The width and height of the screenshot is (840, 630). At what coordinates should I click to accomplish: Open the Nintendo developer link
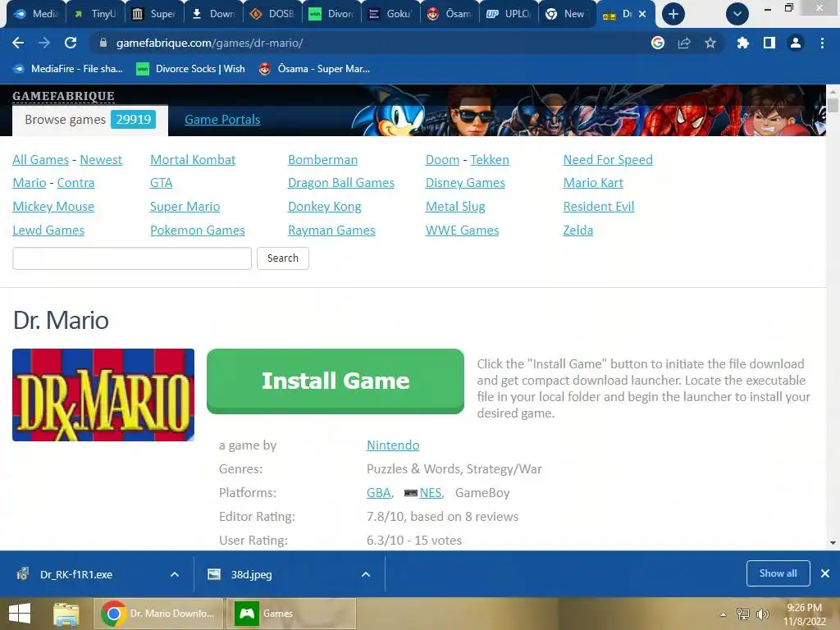[393, 445]
